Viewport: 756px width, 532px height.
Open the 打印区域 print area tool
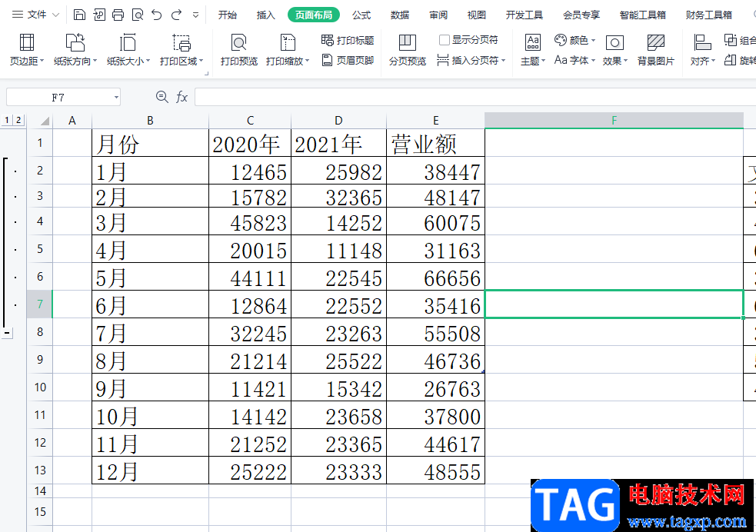(x=182, y=50)
